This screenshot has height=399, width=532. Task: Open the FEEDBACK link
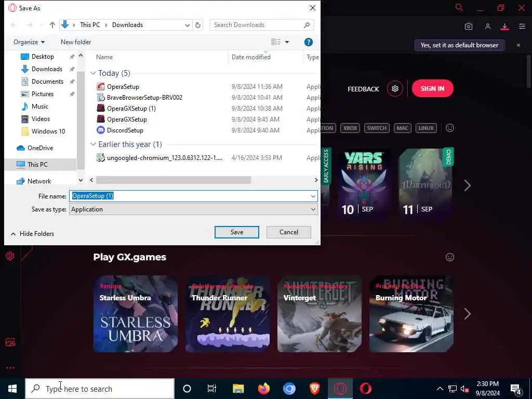coord(363,89)
